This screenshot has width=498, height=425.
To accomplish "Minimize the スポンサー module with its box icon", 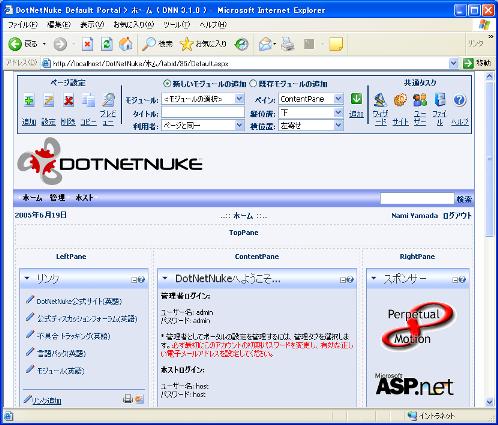I will [x=455, y=280].
